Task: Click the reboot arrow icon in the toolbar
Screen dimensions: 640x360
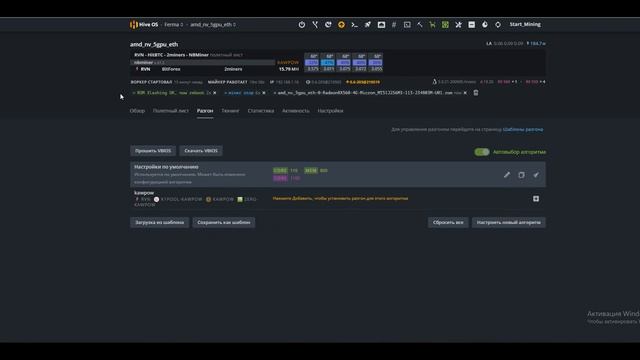Action: coord(328,24)
